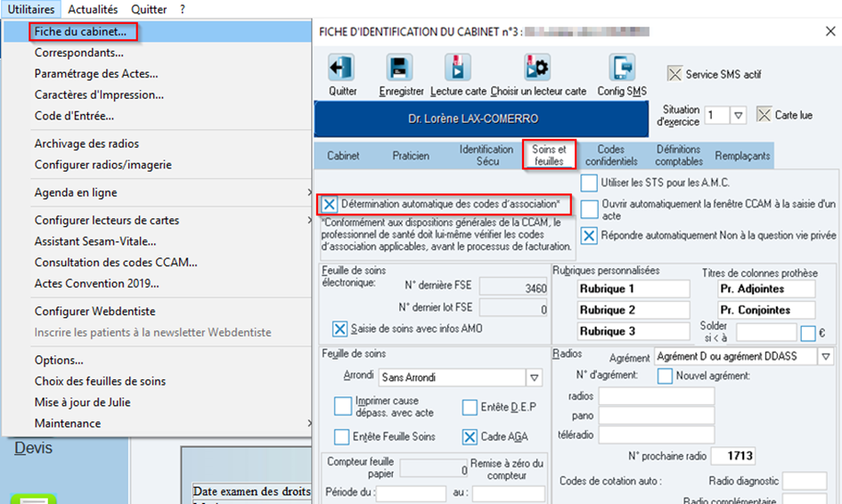The width and height of the screenshot is (842, 504).
Task: Click the Rubrique 1 field
Action: click(634, 289)
